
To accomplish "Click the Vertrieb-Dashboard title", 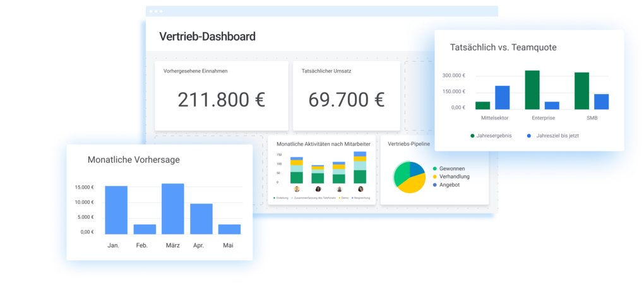I will [208, 37].
